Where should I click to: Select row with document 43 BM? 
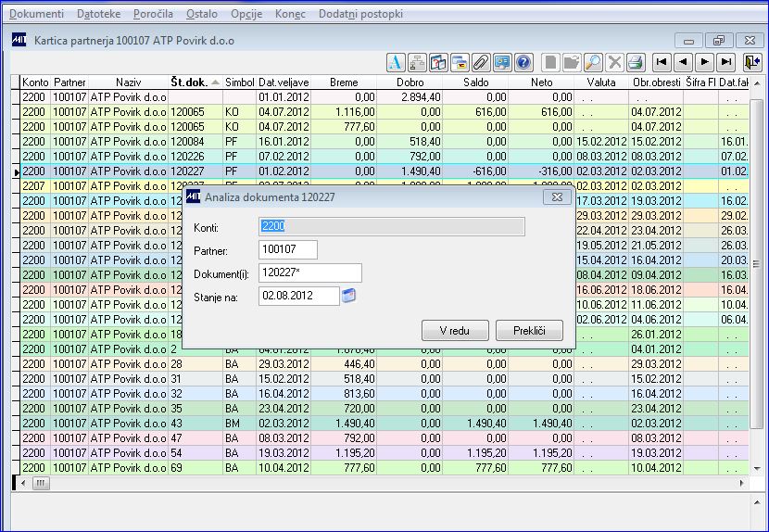384,423
